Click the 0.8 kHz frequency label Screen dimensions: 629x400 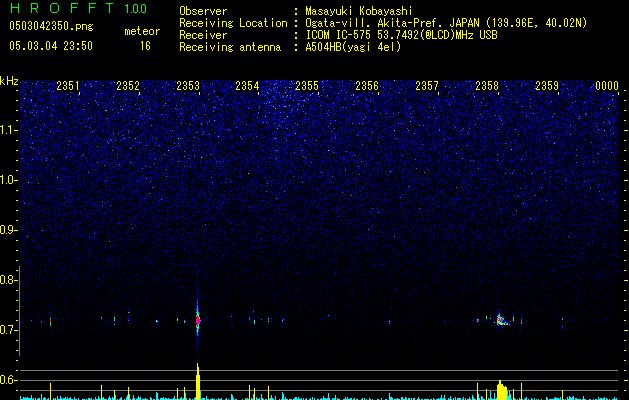point(9,280)
